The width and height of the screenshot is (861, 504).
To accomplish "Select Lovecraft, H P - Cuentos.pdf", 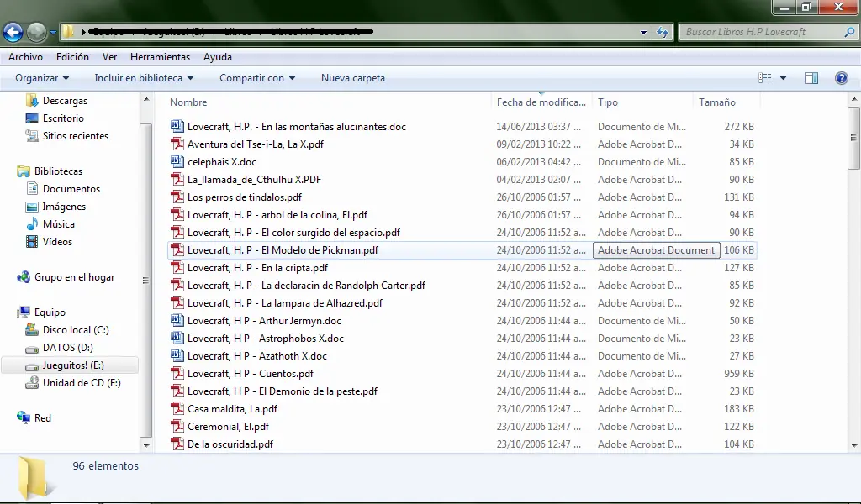I will 251,374.
